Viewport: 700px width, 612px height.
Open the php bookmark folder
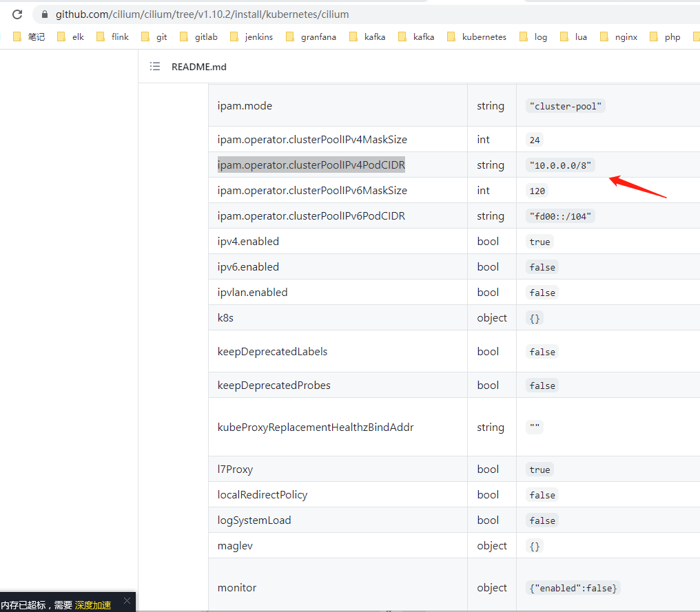[x=665, y=36]
